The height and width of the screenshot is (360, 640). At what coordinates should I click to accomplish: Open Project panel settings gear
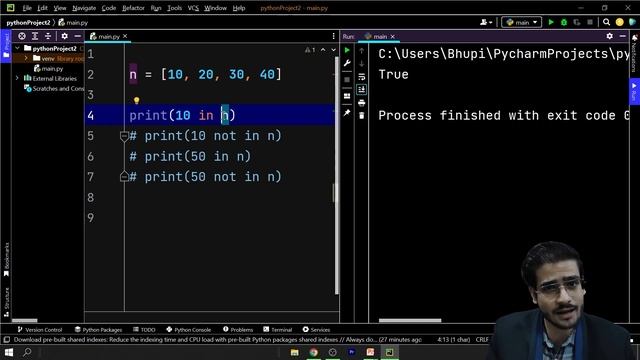64,36
